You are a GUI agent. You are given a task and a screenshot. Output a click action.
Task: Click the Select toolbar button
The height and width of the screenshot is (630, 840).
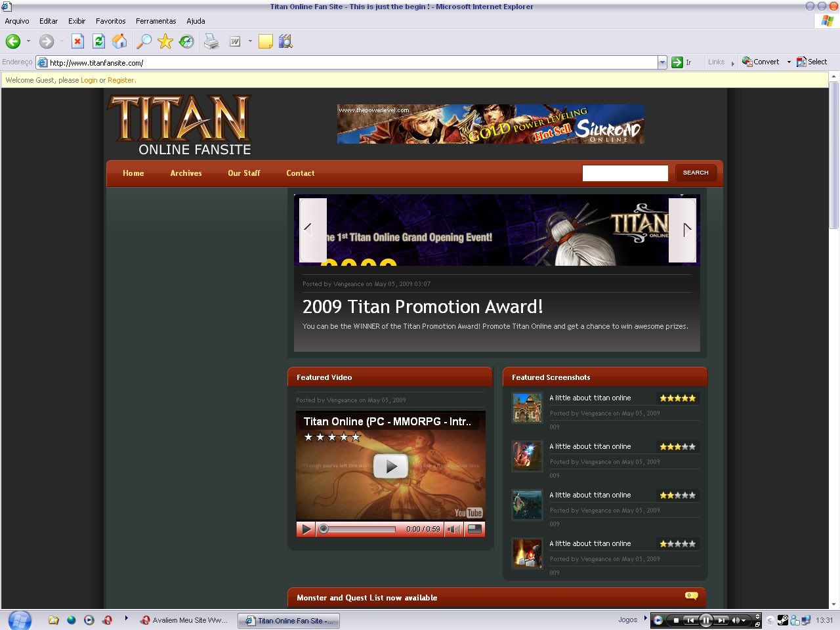pos(812,62)
